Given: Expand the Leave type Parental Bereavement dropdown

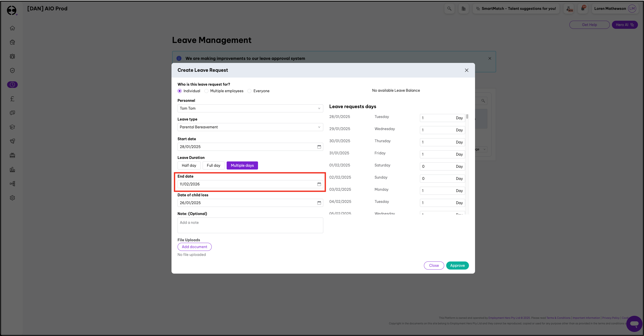Looking at the screenshot, I should click(x=250, y=127).
